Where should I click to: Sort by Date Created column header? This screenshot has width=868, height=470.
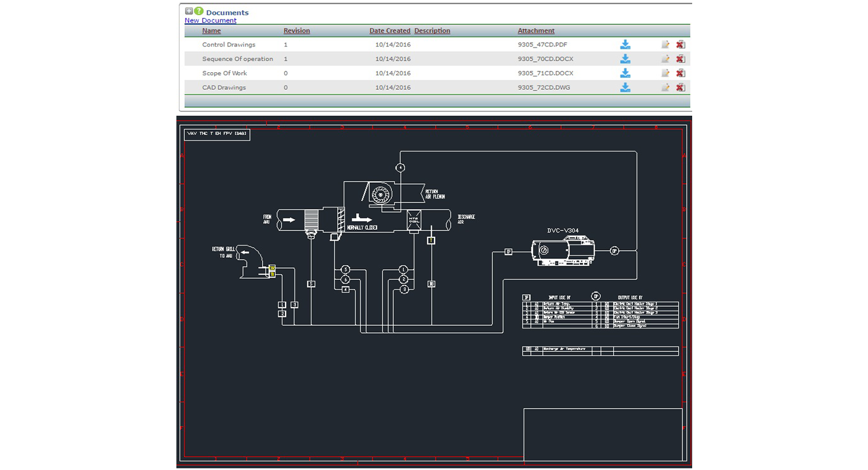click(x=389, y=31)
